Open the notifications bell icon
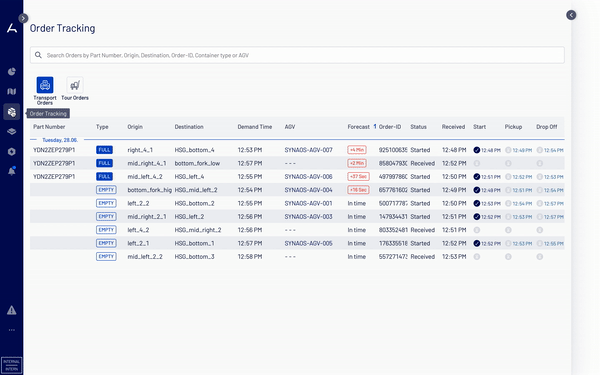The image size is (600, 375). click(x=11, y=171)
